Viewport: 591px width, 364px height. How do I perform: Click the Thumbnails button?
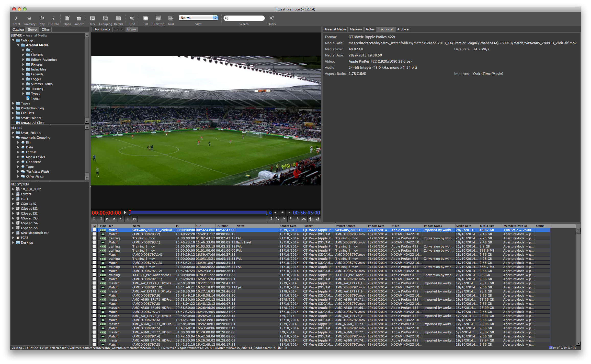coord(101,29)
